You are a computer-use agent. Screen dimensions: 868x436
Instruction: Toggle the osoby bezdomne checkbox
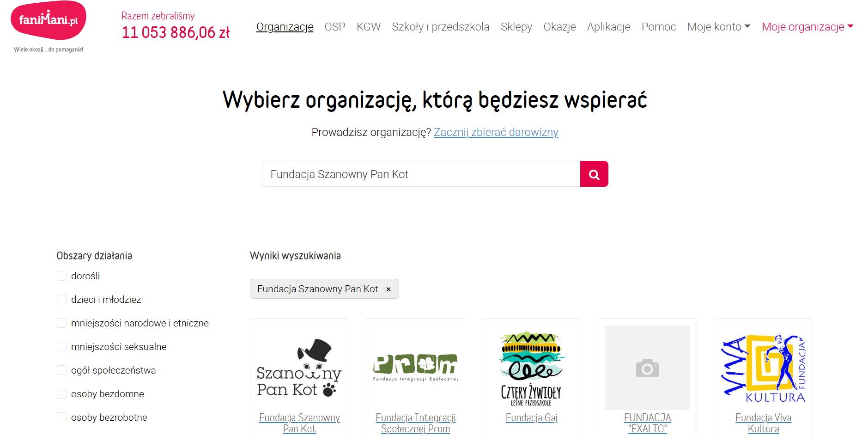click(x=61, y=394)
